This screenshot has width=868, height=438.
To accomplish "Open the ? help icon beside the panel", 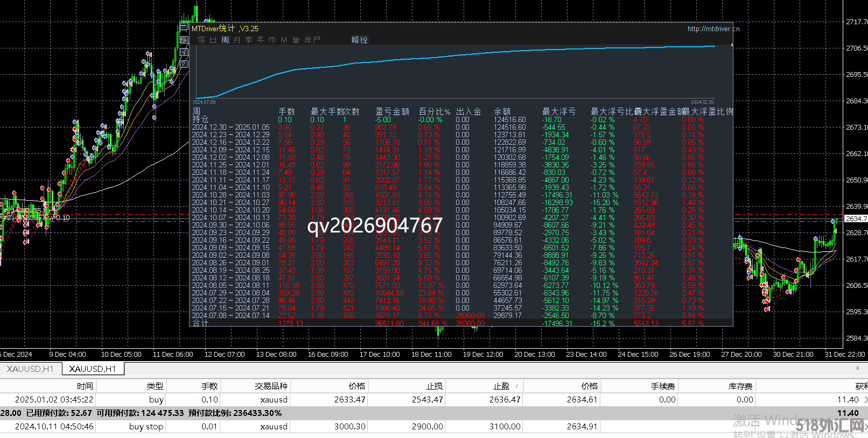I will click(x=184, y=64).
